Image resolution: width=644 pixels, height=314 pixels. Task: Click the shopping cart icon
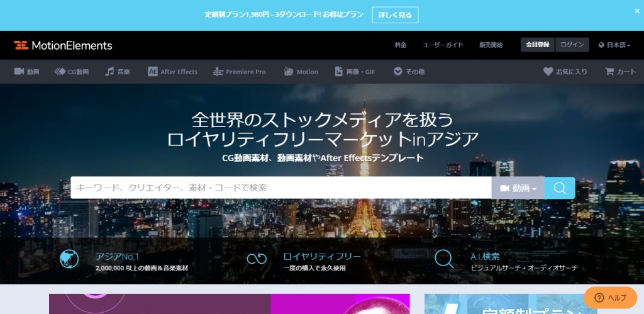tap(609, 72)
